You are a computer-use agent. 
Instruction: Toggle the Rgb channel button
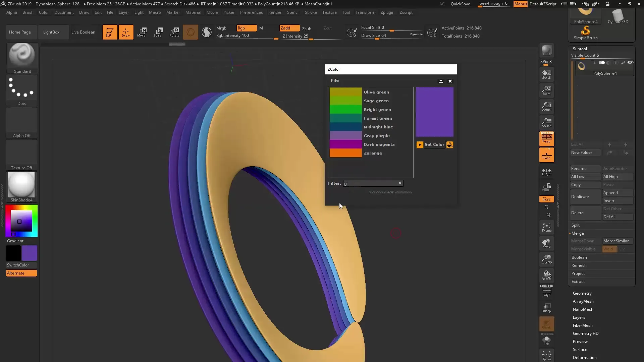point(247,28)
